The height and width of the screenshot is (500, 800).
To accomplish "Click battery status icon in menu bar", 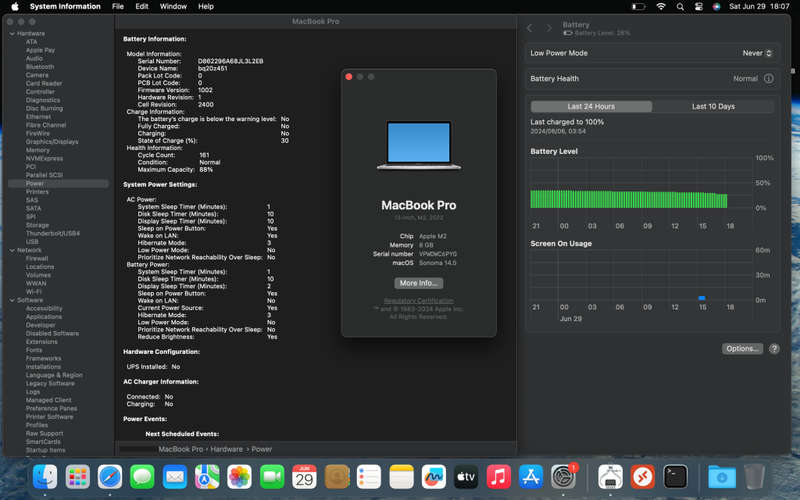I will [x=638, y=7].
